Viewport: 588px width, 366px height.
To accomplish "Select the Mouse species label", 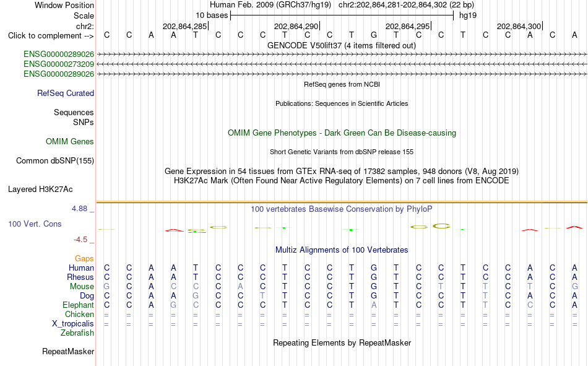I will [82, 286].
